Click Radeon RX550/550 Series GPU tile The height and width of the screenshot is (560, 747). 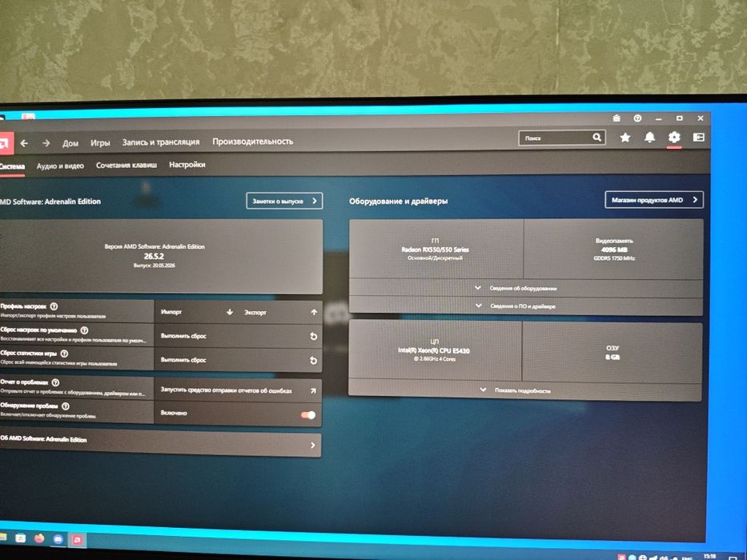click(436, 249)
